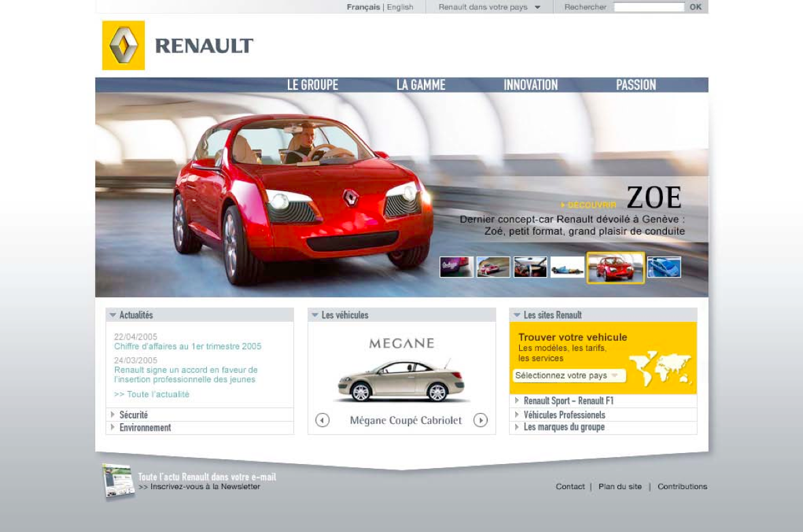
Task: Open the Passion menu
Action: 636,85
